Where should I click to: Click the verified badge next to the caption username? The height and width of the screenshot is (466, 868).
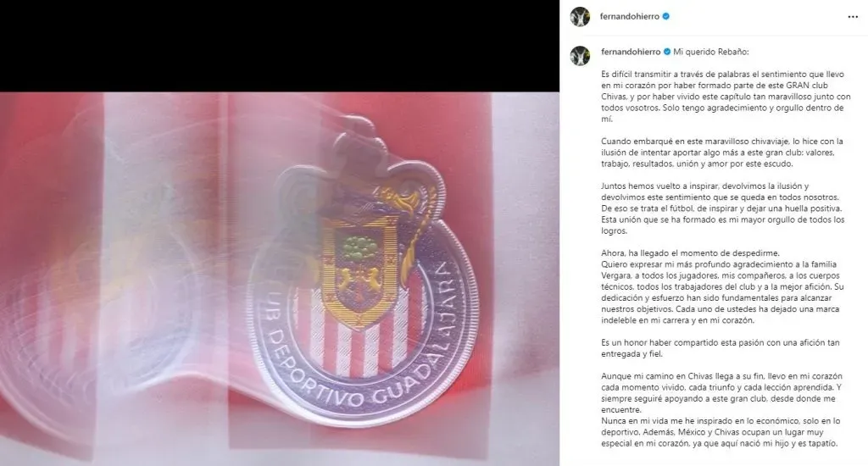click(667, 52)
